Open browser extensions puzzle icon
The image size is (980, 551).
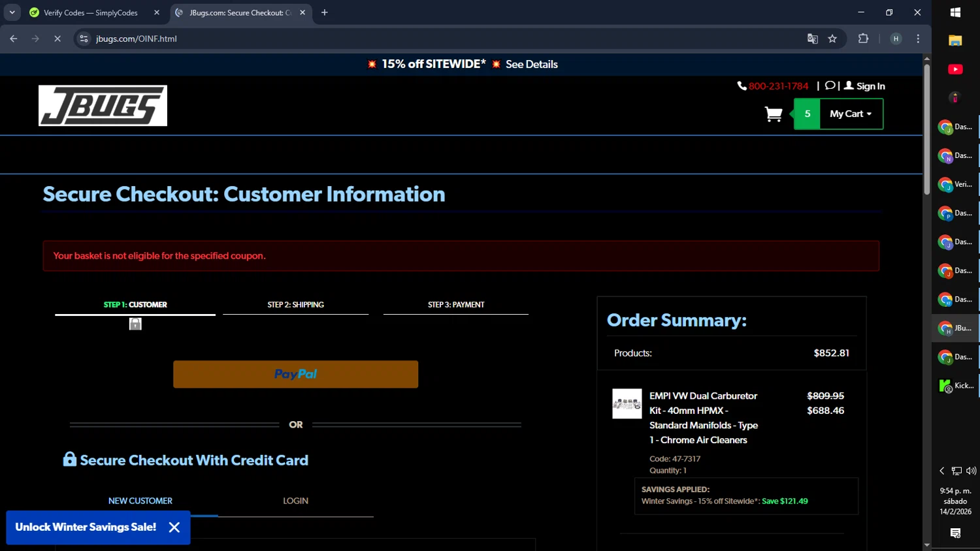click(x=863, y=39)
